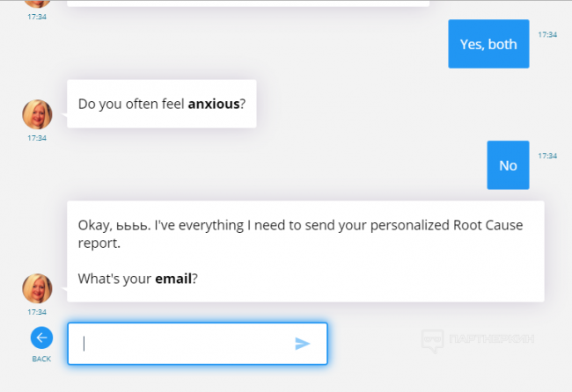Image resolution: width=572 pixels, height=392 pixels.
Task: Click timestamp next to "Yes, both"
Action: 547,35
